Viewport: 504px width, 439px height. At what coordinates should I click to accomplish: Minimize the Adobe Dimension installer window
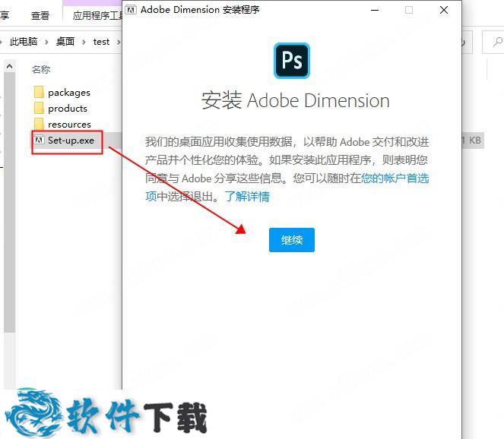pyautogui.click(x=375, y=11)
